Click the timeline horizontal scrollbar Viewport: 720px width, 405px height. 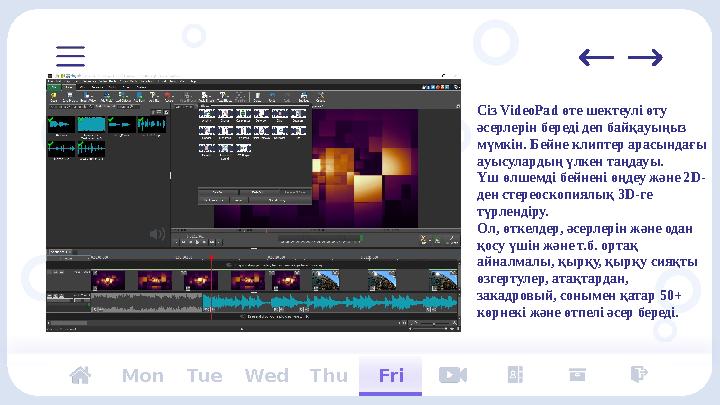pos(68,324)
